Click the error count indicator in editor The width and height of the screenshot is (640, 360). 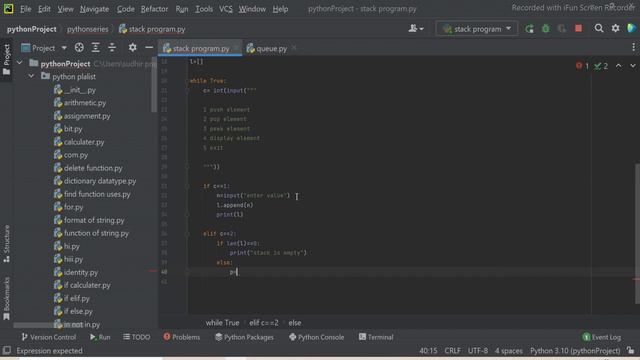pyautogui.click(x=582, y=66)
